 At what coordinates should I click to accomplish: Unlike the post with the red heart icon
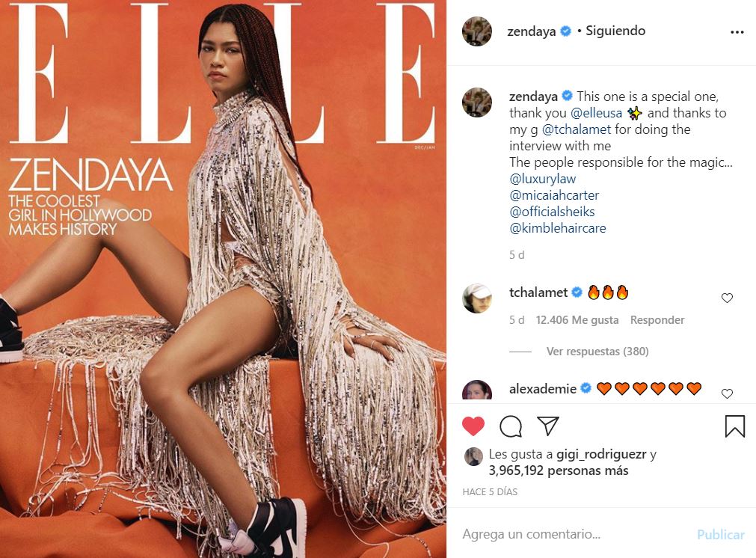[x=473, y=426]
